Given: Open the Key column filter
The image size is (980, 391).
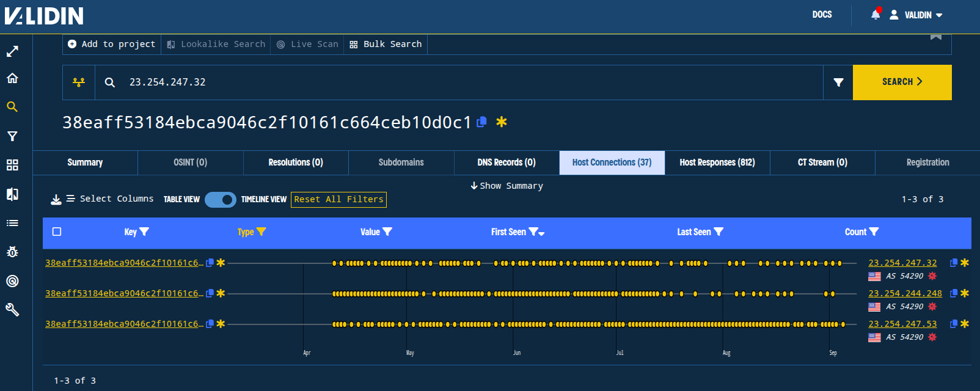Looking at the screenshot, I should click(x=144, y=232).
